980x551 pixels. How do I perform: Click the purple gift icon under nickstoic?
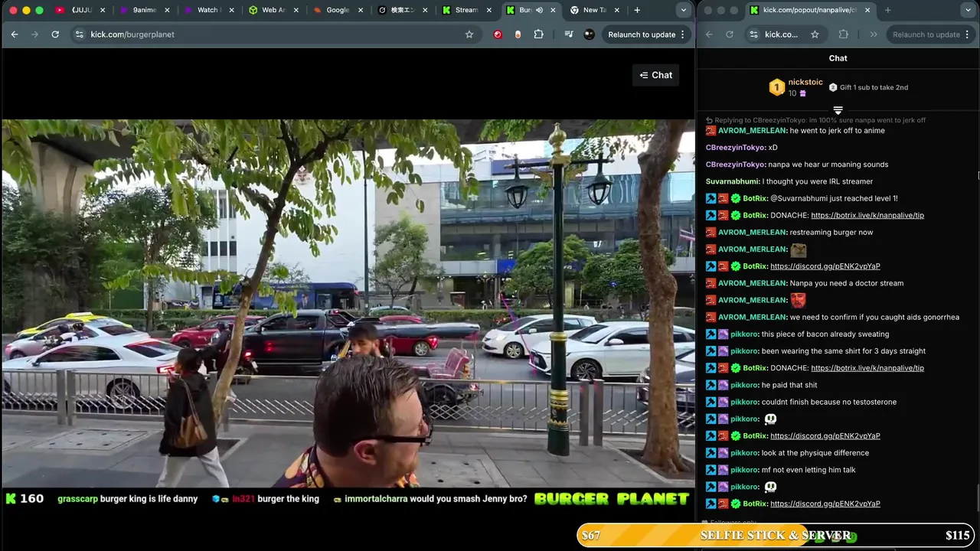coord(802,93)
